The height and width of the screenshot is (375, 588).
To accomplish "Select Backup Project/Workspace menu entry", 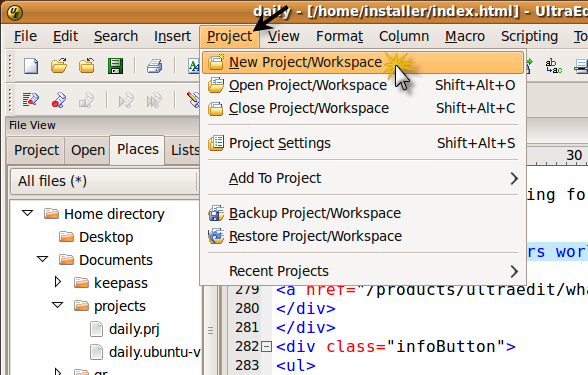I will [x=363, y=213].
